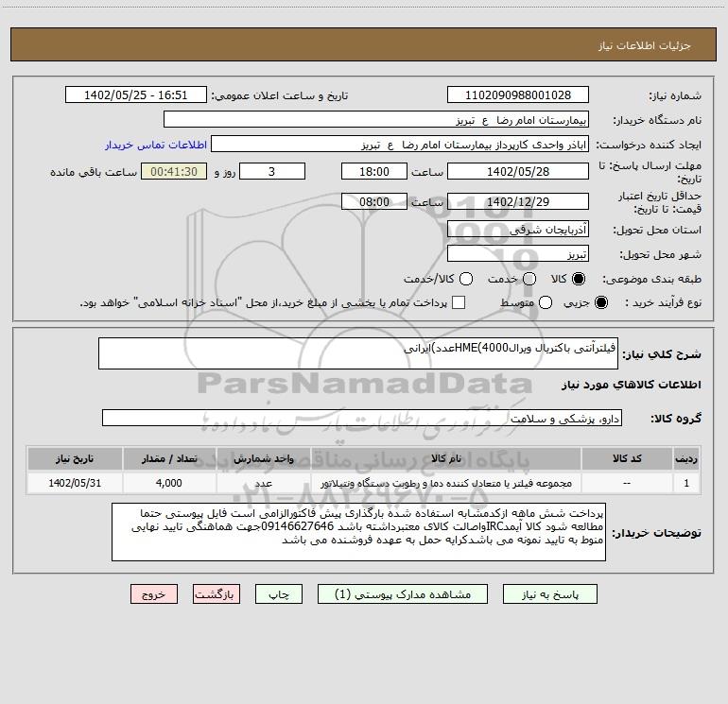Click the بازگشت back button
The width and height of the screenshot is (728, 704).
[x=217, y=594]
